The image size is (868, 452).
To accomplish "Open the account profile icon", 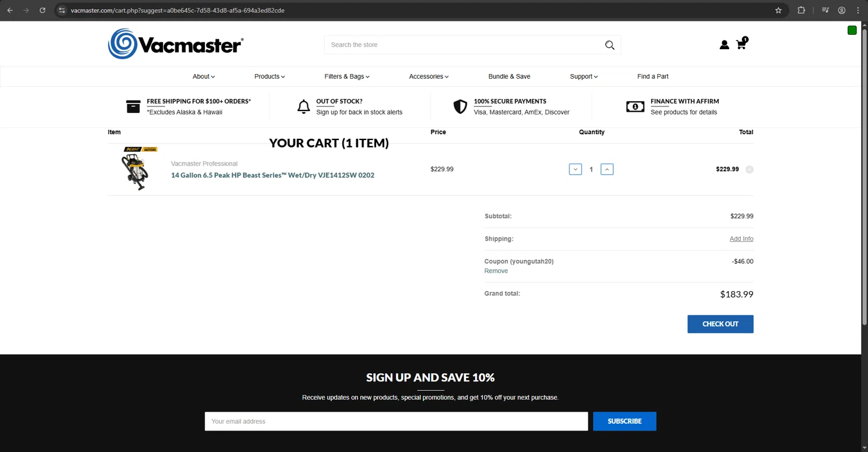I will [x=724, y=45].
